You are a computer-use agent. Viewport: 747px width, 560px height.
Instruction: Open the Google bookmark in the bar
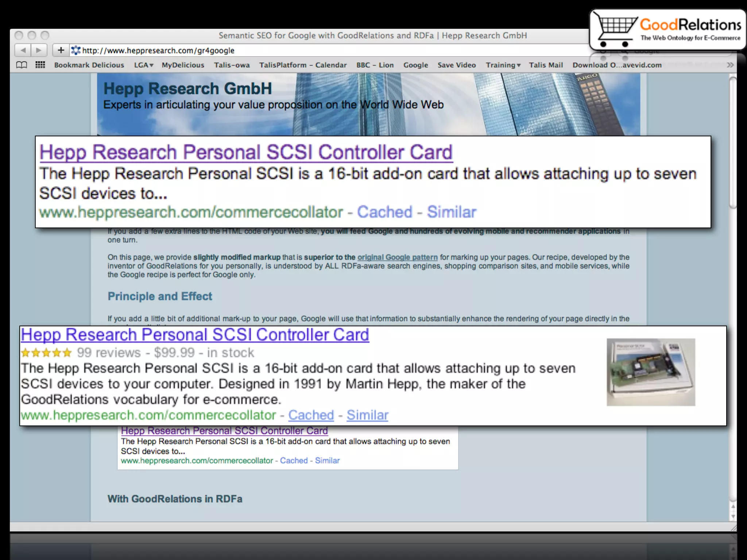tap(415, 65)
